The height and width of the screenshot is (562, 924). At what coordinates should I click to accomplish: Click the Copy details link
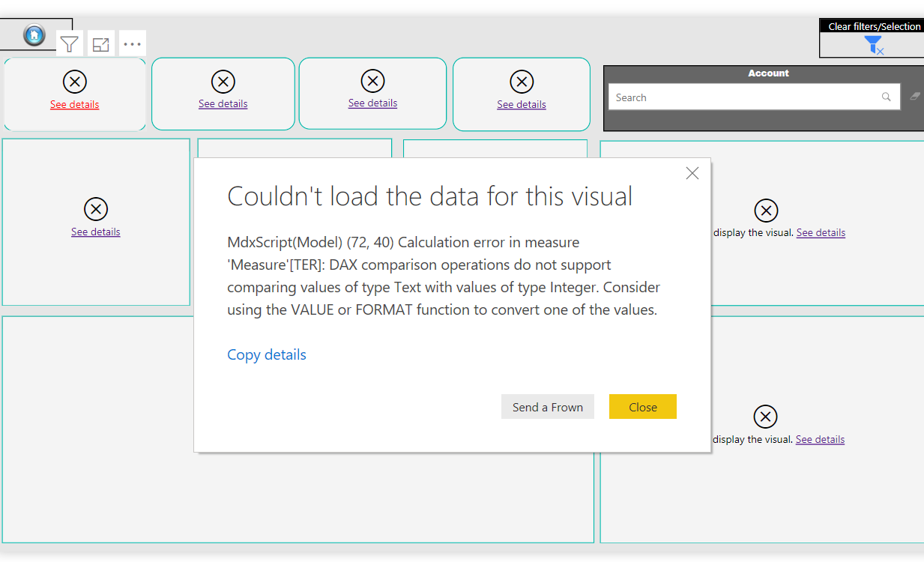pos(267,354)
